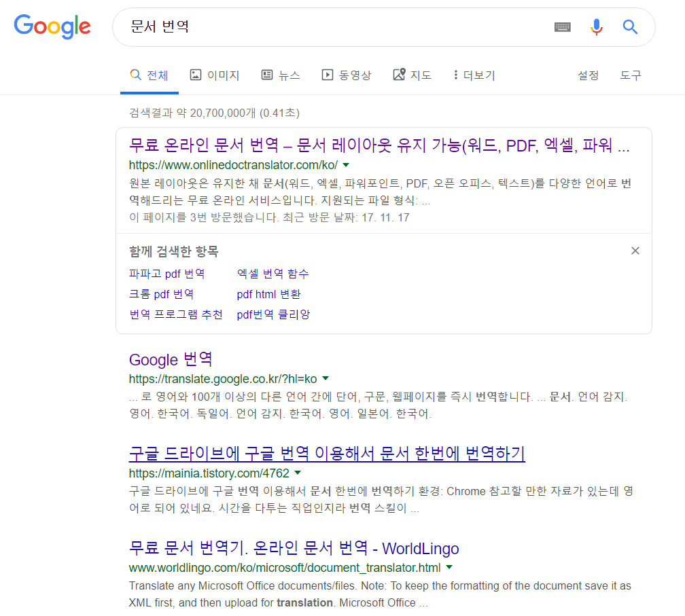This screenshot has height=616, width=685.
Task: Switch to the 지도 tab
Action: (x=412, y=75)
